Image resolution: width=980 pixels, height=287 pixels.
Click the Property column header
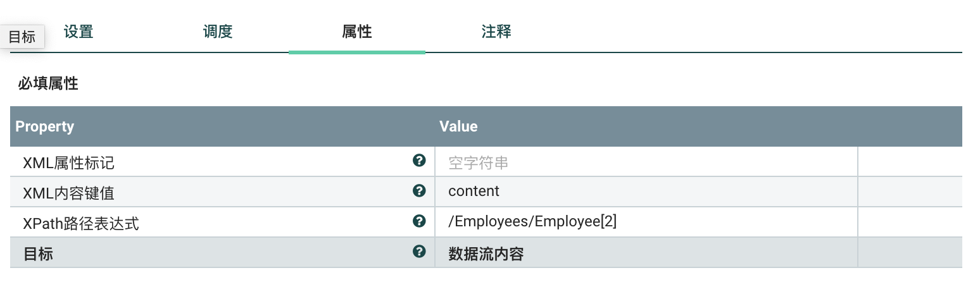[45, 126]
